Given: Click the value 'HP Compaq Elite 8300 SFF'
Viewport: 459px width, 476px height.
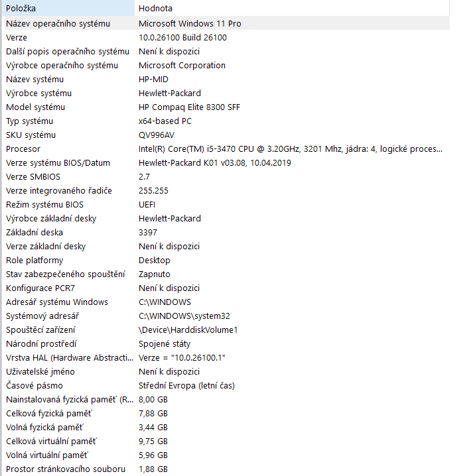Looking at the screenshot, I should (x=189, y=107).
